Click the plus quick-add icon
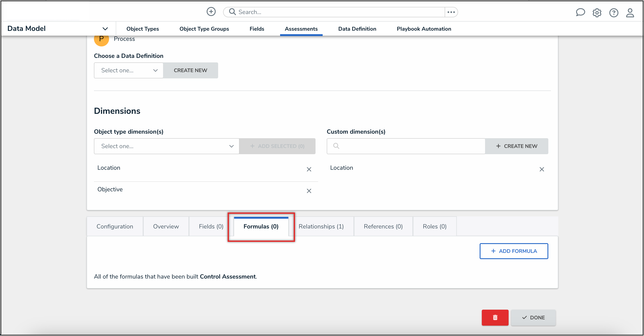Screen dimensions: 644x336 (x=211, y=12)
